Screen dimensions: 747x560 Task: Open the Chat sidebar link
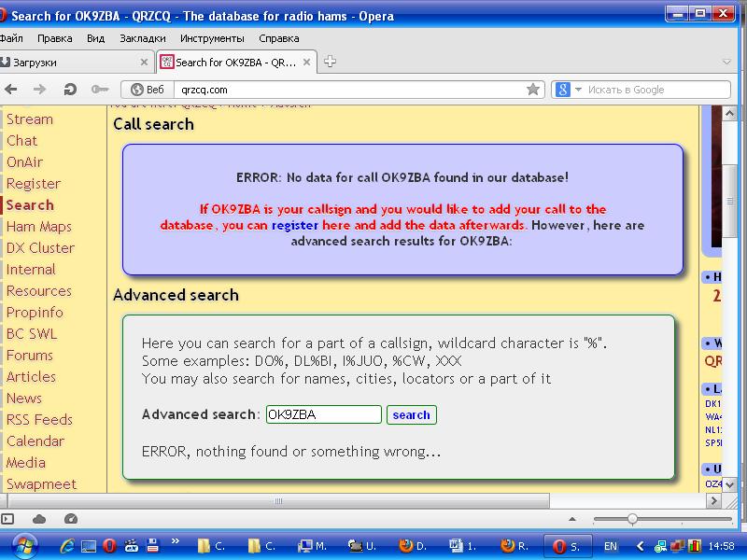(x=21, y=141)
